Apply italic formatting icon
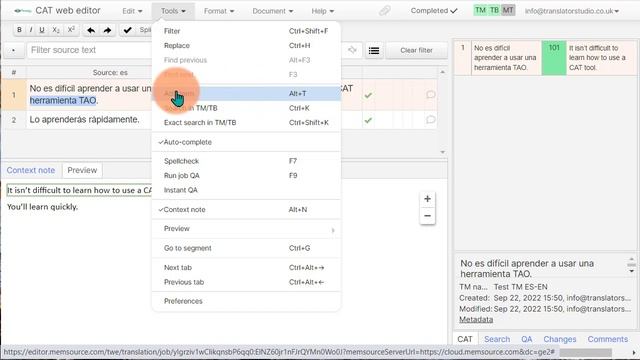Viewport: 640px width, 360px height. 31,30
